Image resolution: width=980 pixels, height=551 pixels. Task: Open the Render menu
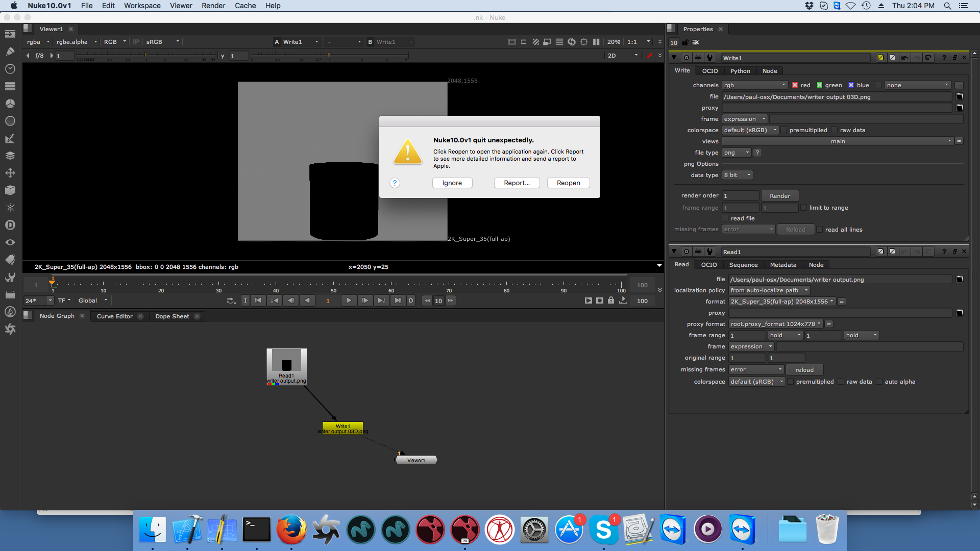213,6
